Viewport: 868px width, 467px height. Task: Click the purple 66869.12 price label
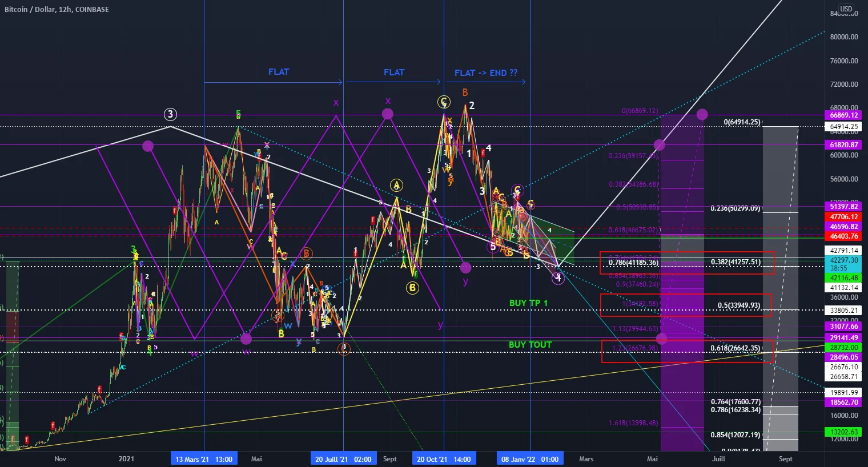pos(844,115)
